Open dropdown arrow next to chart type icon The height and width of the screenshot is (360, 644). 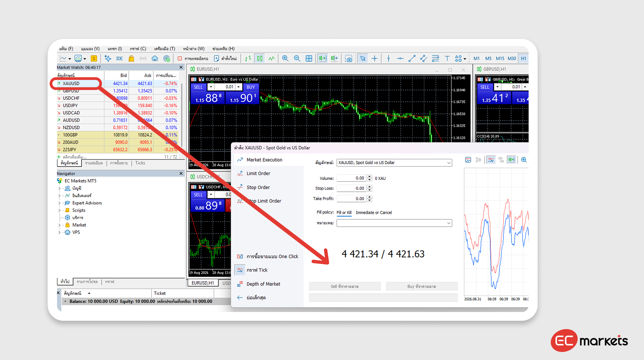click(70, 59)
